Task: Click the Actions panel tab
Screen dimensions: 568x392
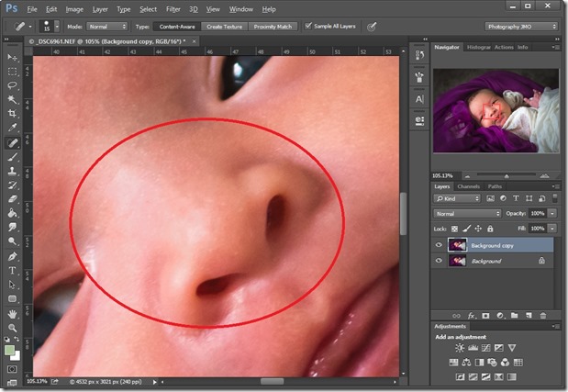Action: click(x=504, y=47)
